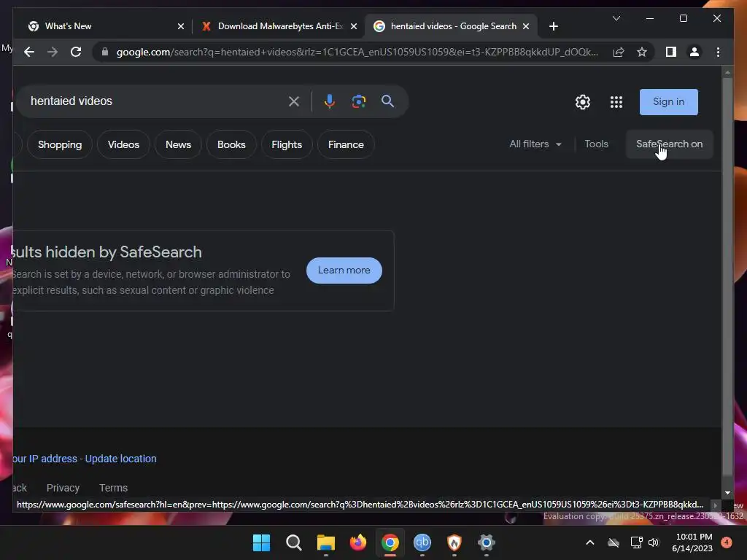Open Settings gear on taskbar
This screenshot has width=747, height=560.
(x=487, y=542)
